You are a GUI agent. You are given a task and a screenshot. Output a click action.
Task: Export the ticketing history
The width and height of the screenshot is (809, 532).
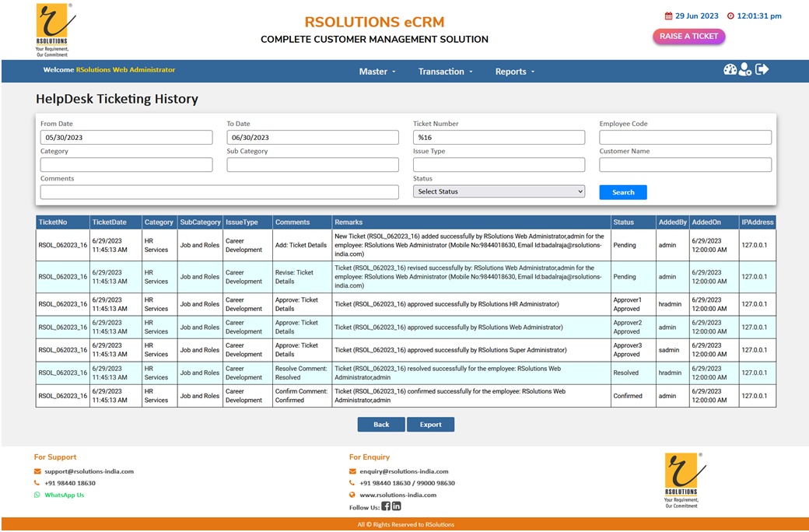[430, 425]
